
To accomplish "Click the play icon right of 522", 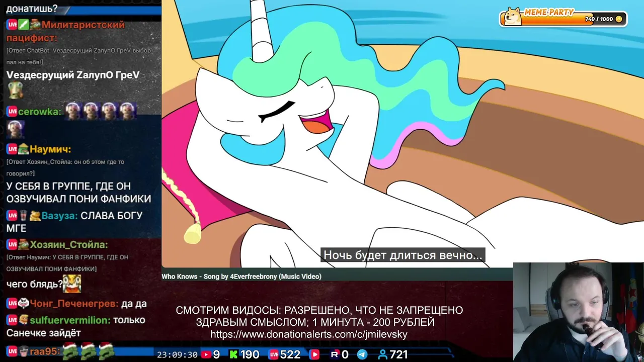I will pyautogui.click(x=314, y=354).
